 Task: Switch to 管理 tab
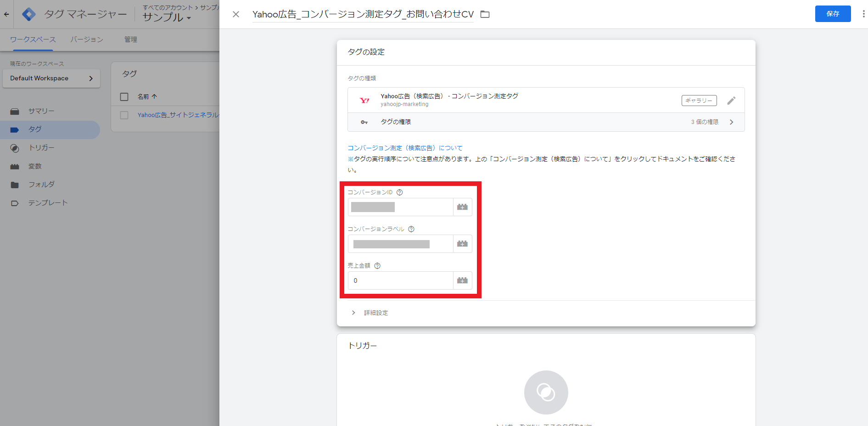tap(131, 39)
